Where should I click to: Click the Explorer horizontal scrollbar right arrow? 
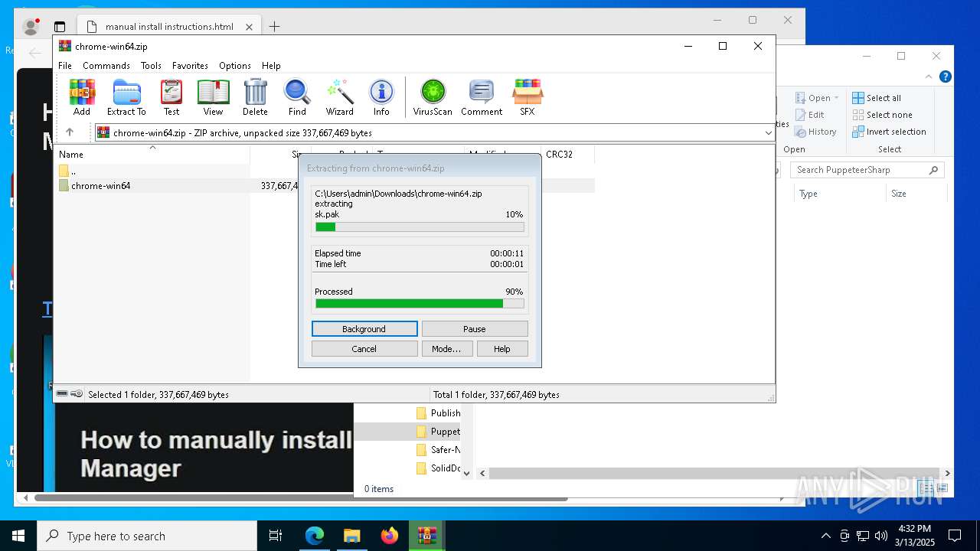pyautogui.click(x=947, y=474)
